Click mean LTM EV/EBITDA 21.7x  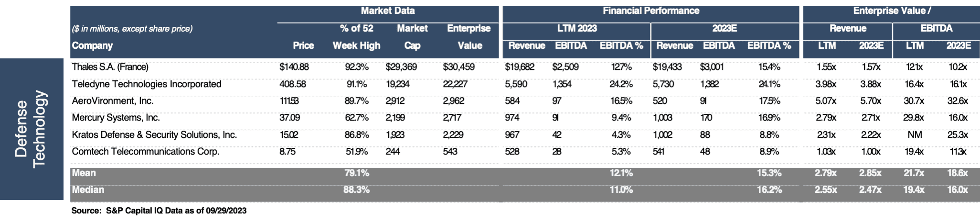pos(914,173)
